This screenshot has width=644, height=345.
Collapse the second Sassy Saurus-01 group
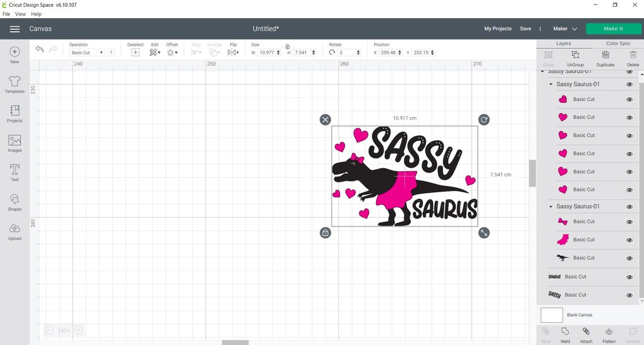(551, 206)
